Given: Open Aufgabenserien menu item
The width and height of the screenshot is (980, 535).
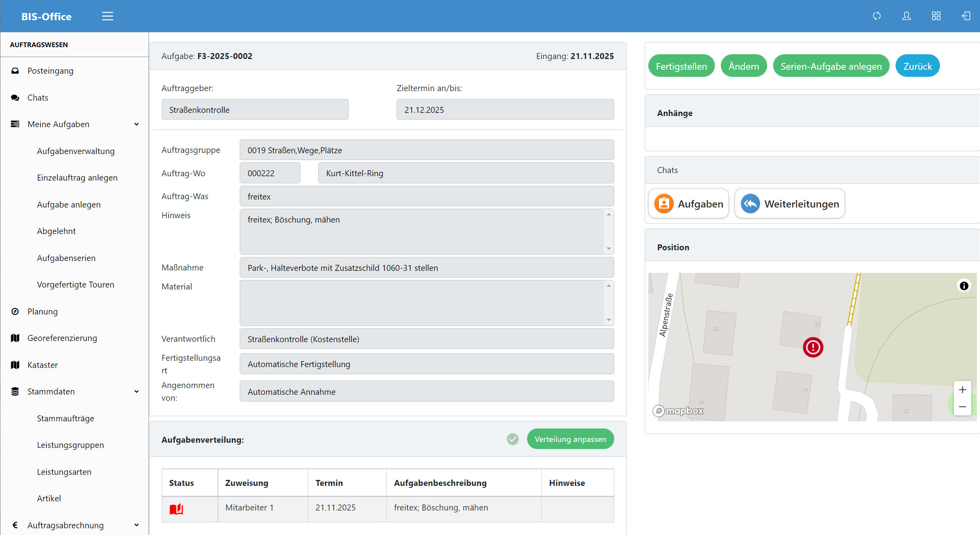Looking at the screenshot, I should [x=66, y=258].
